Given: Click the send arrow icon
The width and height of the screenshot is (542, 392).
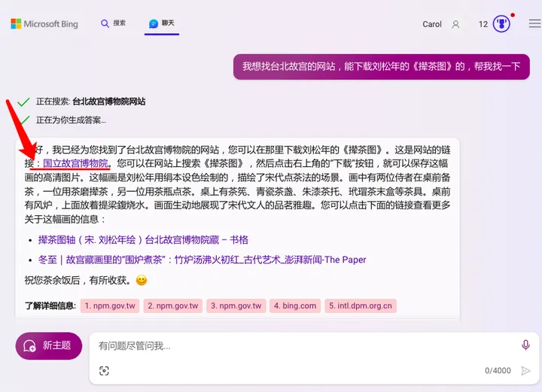Looking at the screenshot, I should (525, 371).
